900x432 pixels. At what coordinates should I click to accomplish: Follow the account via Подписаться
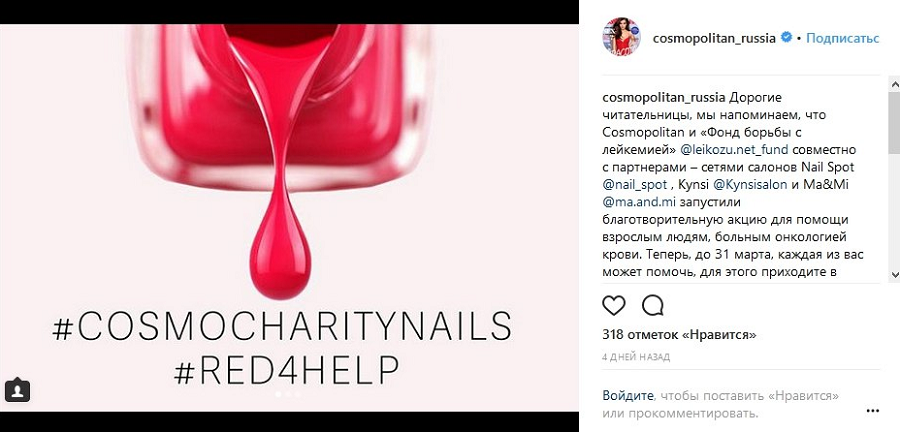843,38
